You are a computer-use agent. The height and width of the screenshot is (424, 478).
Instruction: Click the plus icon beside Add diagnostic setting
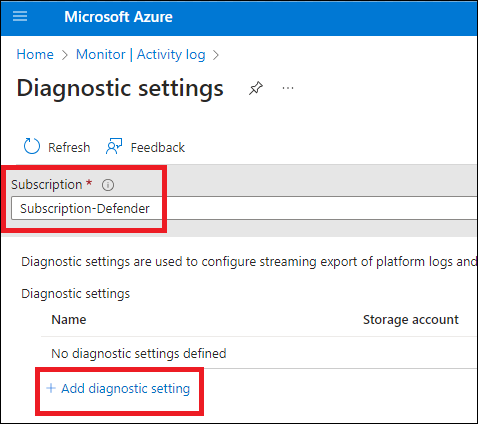point(51,388)
